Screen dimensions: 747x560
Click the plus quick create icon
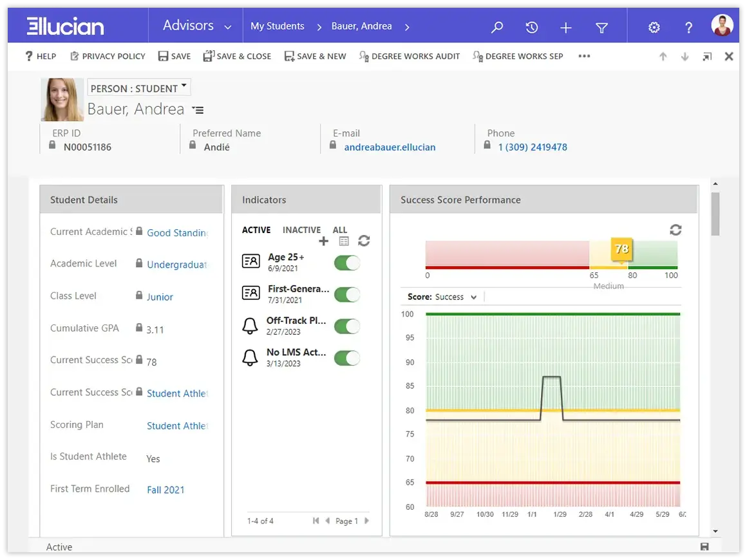(x=565, y=27)
